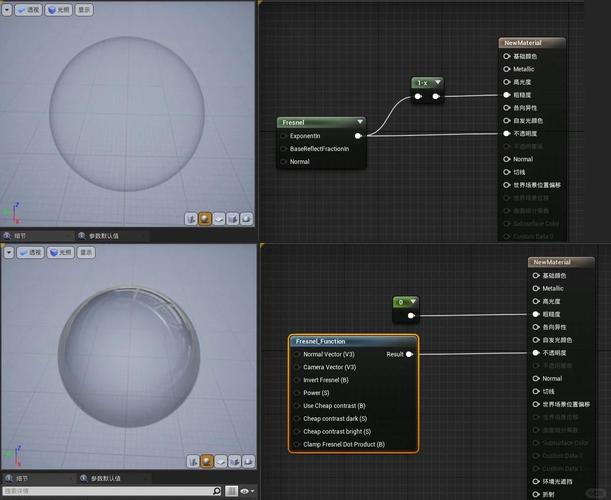The image size is (611, 500).
Task: Open the 光照 lit mode menu in lower viewport
Action: click(60, 253)
